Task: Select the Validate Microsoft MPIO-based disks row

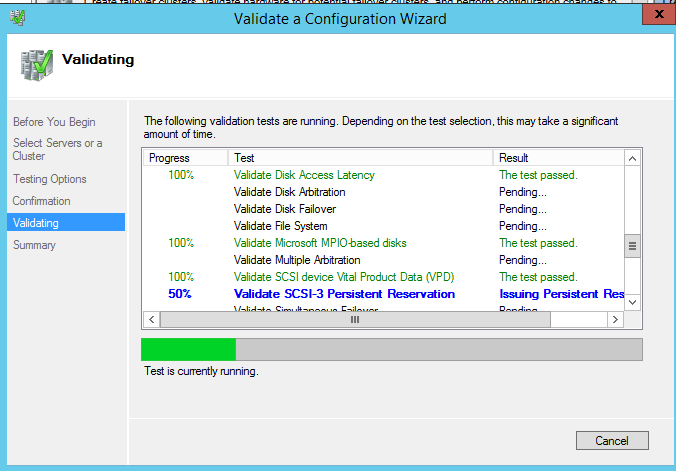Action: coord(384,243)
